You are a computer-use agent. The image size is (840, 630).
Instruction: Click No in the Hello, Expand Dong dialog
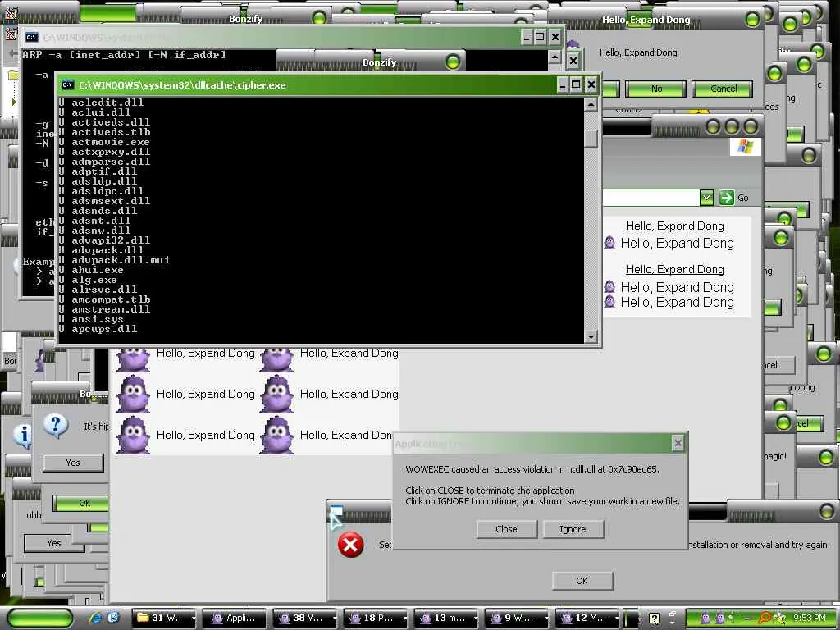(656, 89)
